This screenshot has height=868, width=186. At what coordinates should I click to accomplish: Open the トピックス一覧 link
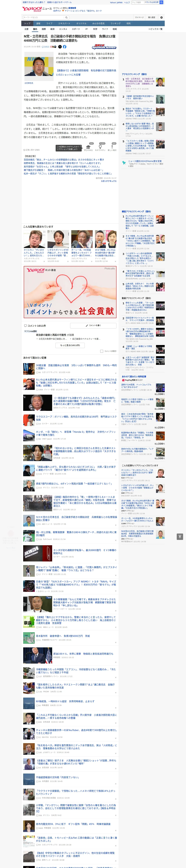tap(155, 29)
